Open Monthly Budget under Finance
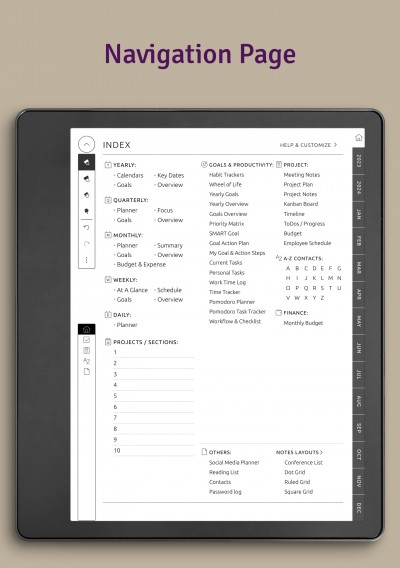 point(303,323)
